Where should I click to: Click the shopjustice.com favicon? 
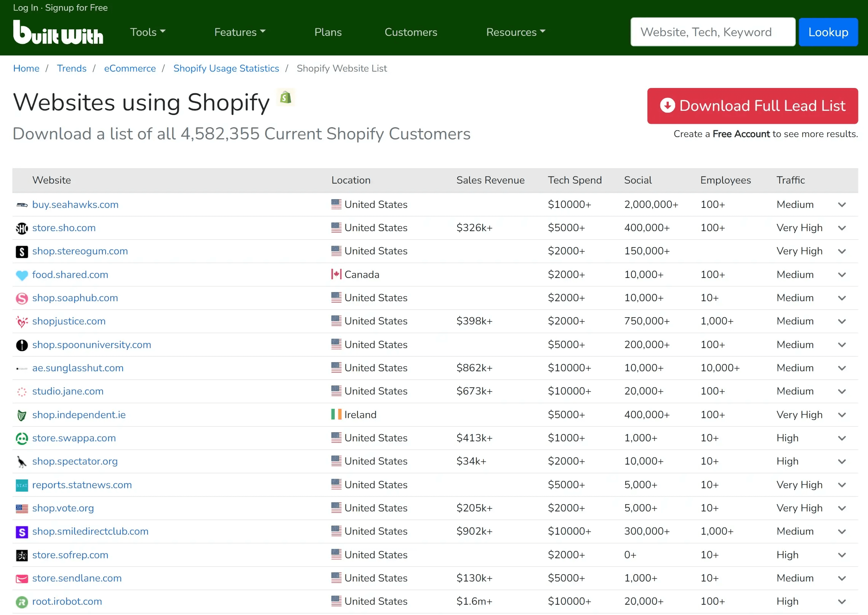22,321
